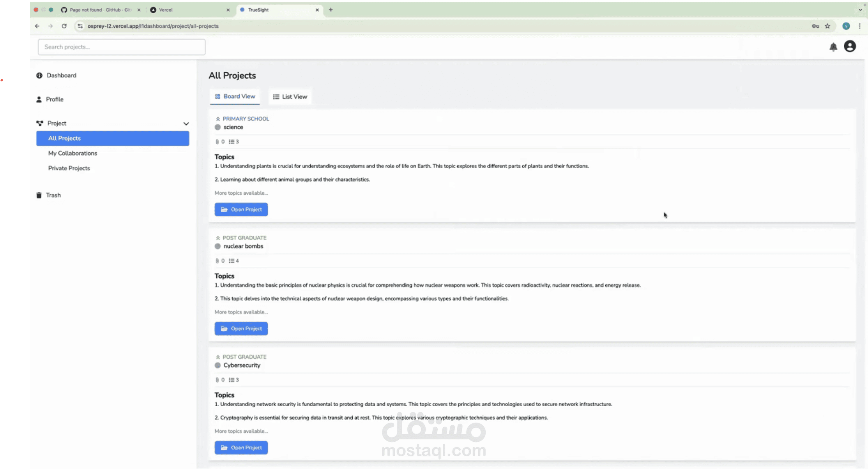Screen dimensions: 868x469
Task: Click the PRIMARY SCHOOL level chevron icon
Action: click(x=218, y=119)
